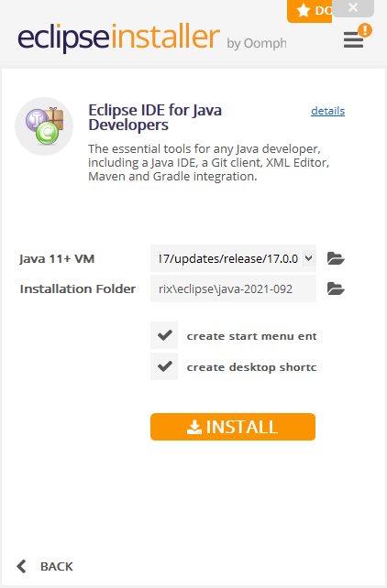Click the Eclipse IDE for Java Developers title
Image resolution: width=387 pixels, height=588 pixels.
(155, 117)
